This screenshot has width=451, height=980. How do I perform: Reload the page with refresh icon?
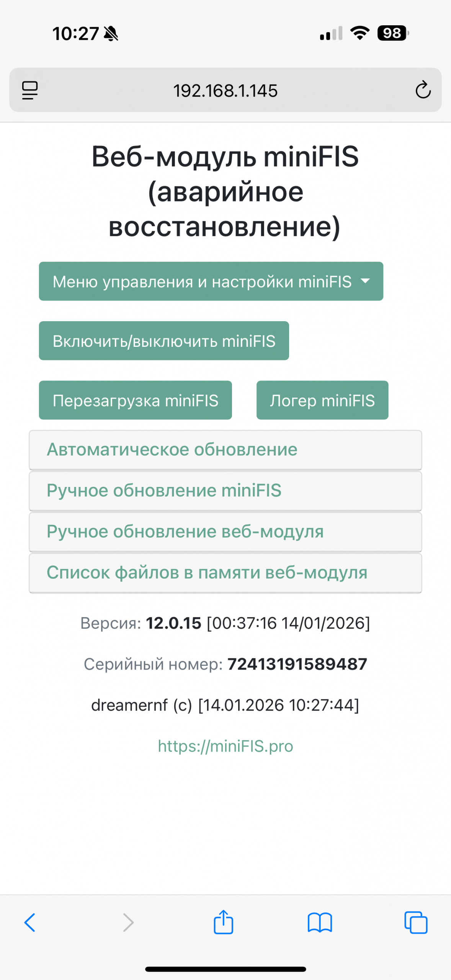(x=423, y=90)
